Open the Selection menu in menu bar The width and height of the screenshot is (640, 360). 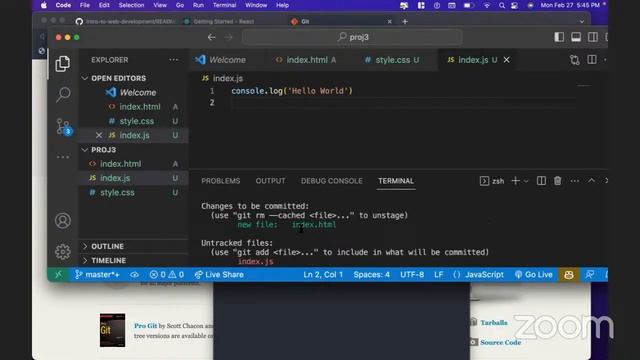[131, 5]
